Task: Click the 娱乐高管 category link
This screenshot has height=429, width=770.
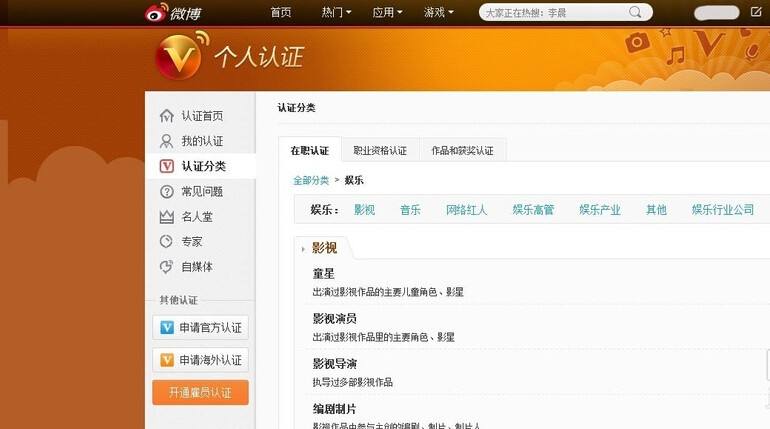Action: [x=533, y=210]
